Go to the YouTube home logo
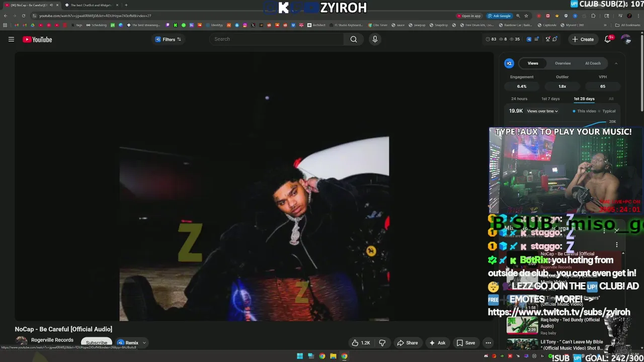The height and width of the screenshot is (362, 644). 37,39
